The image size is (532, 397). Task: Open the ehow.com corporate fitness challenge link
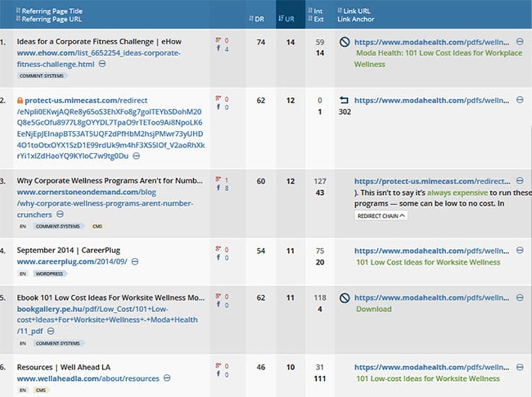tap(98, 59)
